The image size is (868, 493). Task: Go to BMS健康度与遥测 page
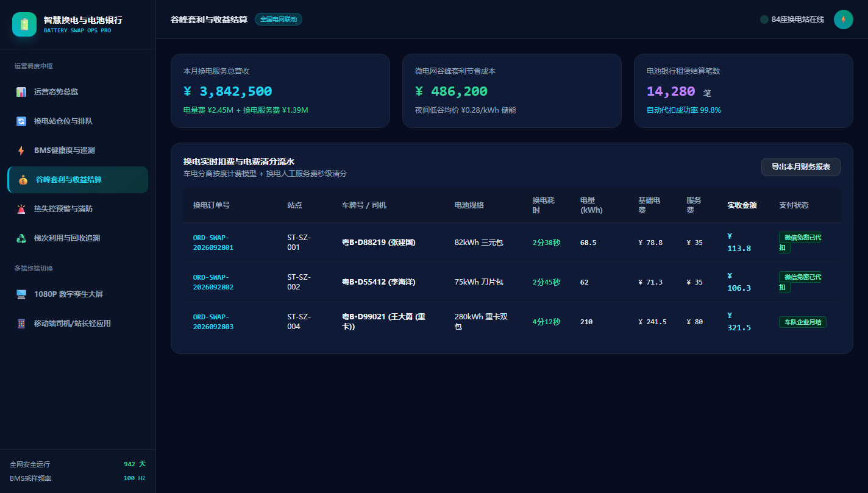coord(77,151)
